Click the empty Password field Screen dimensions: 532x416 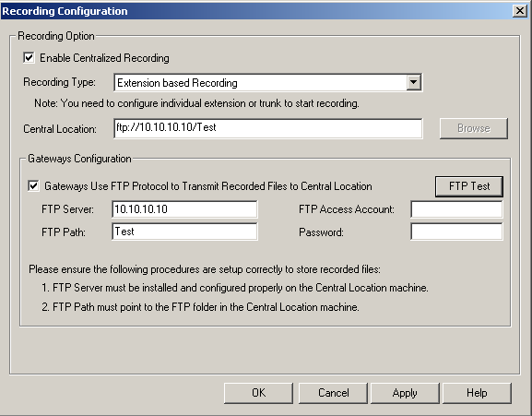tap(456, 232)
